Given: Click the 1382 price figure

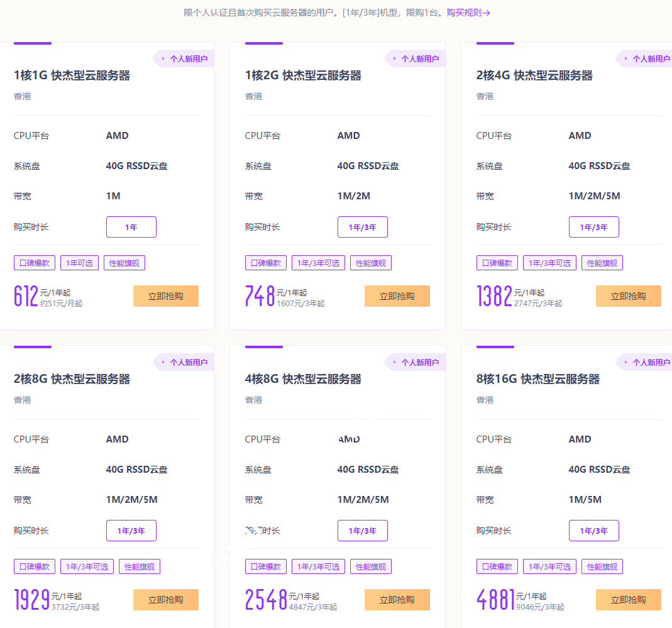Looking at the screenshot, I should 495,296.
